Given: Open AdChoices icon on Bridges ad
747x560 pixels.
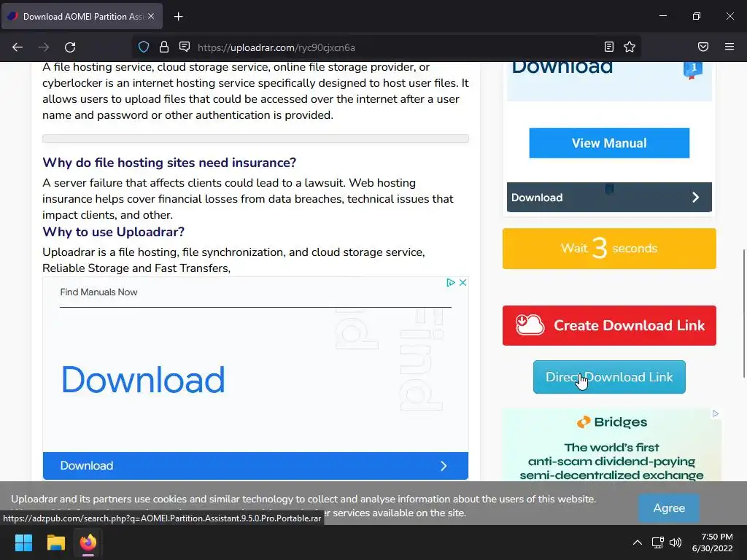Looking at the screenshot, I should click(716, 413).
